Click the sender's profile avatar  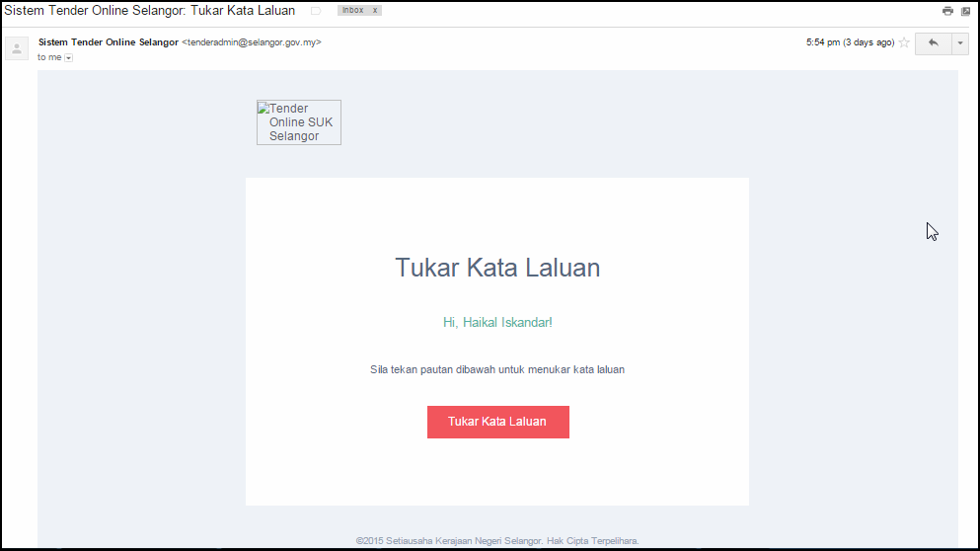point(17,47)
